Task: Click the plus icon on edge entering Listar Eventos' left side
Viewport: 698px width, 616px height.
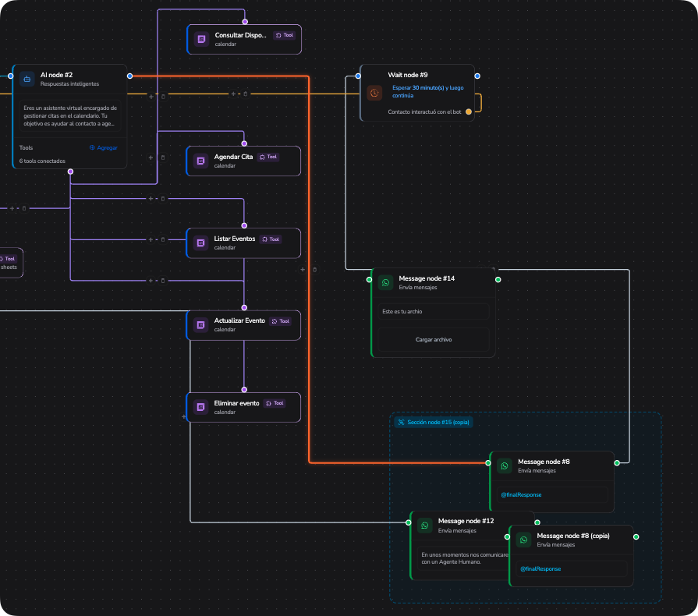Action: [x=151, y=239]
